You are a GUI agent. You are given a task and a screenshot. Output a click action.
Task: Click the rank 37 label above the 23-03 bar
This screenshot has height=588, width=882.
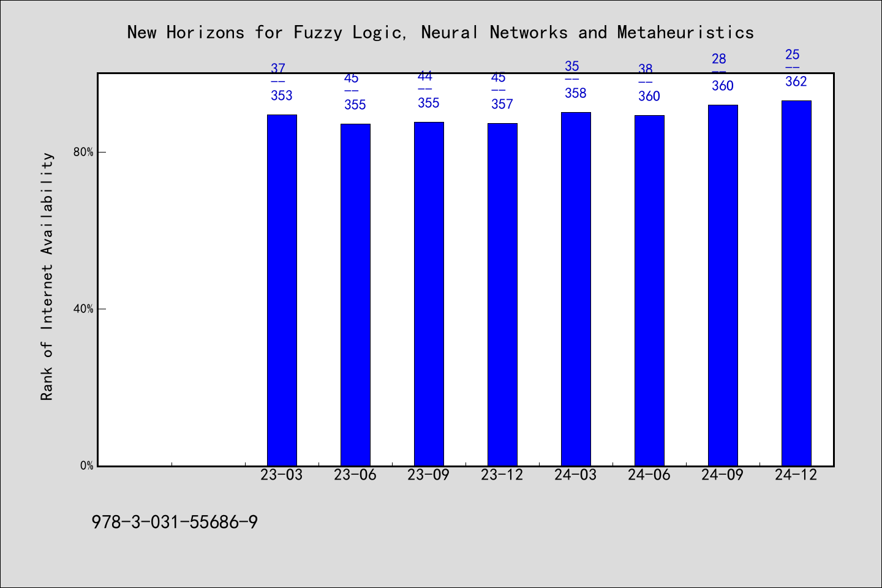278,69
